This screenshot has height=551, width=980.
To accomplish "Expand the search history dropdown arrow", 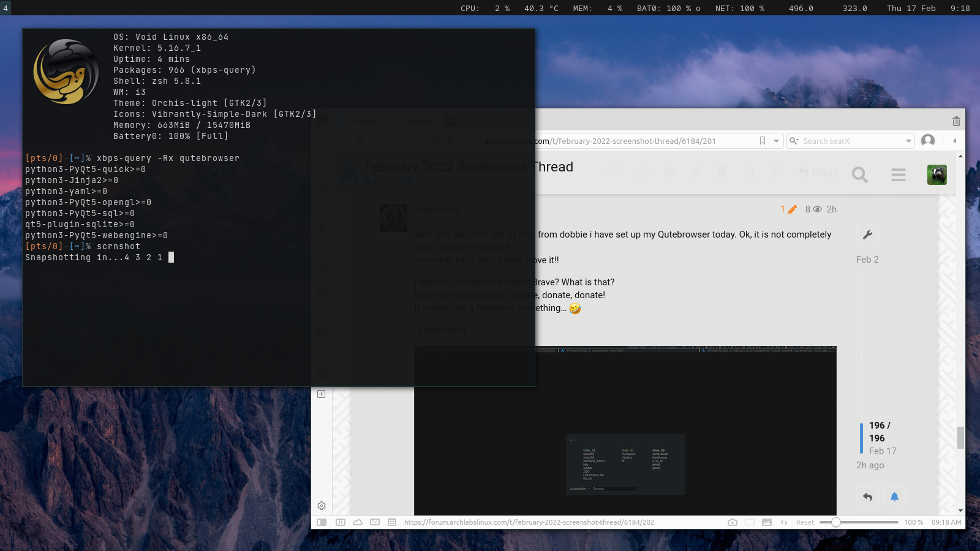I will coord(908,141).
